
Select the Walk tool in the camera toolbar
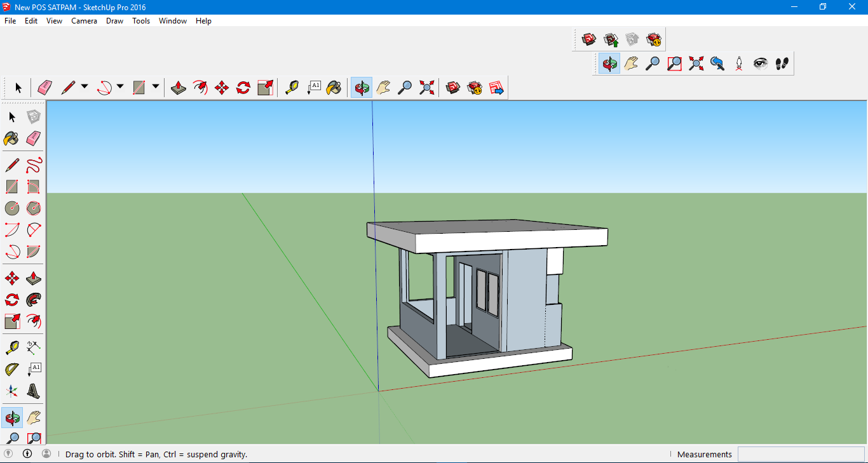click(782, 63)
